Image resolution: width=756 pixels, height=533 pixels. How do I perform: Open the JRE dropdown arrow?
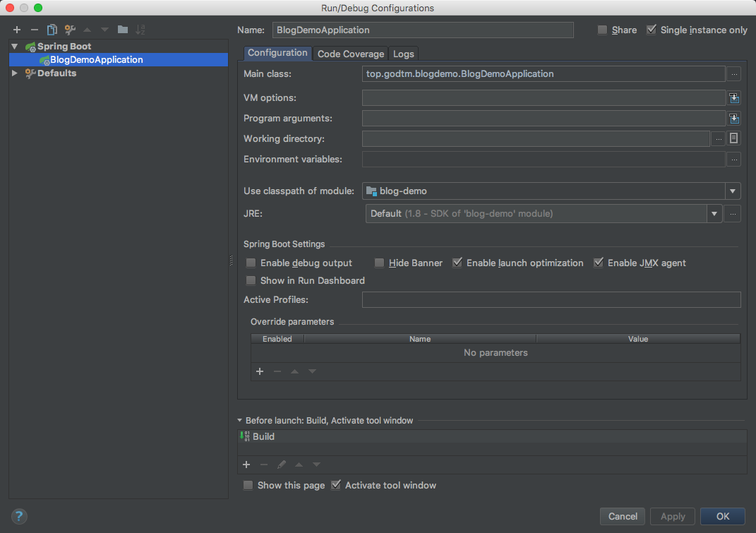pos(714,213)
